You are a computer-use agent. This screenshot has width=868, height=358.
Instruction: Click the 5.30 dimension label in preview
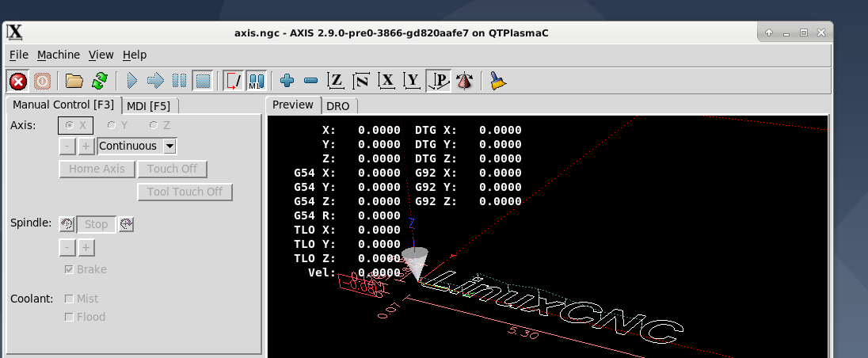click(x=523, y=331)
